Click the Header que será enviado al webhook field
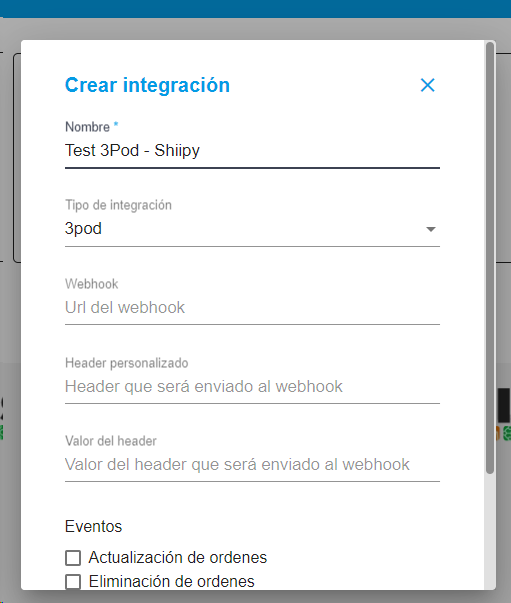This screenshot has height=603, width=511. click(x=252, y=386)
